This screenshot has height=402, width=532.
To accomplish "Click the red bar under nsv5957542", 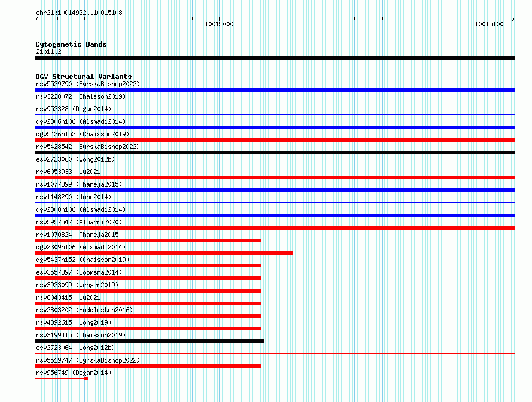I will (x=275, y=228).
